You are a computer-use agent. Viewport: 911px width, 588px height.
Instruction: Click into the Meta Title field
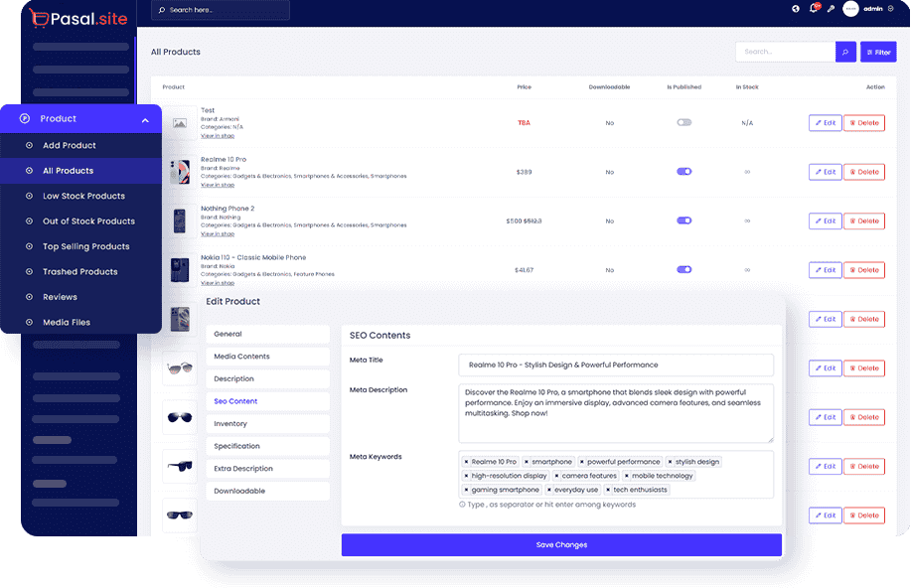[x=616, y=365]
